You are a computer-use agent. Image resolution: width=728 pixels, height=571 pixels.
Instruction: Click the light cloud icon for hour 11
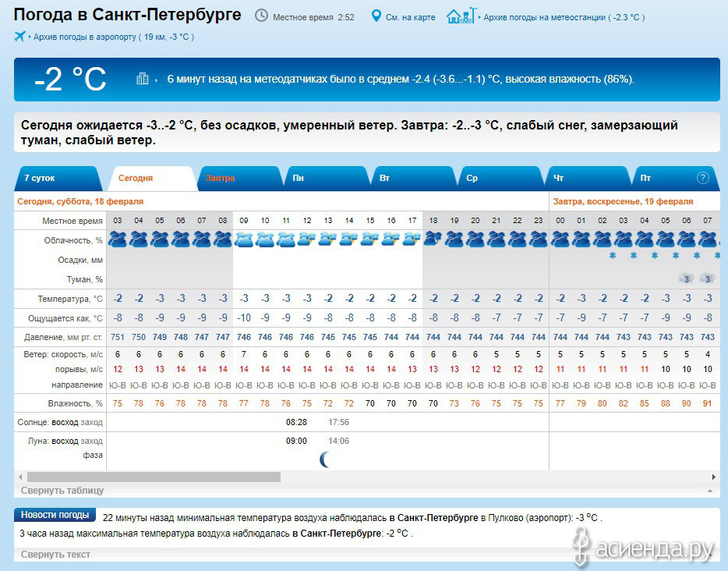(286, 239)
